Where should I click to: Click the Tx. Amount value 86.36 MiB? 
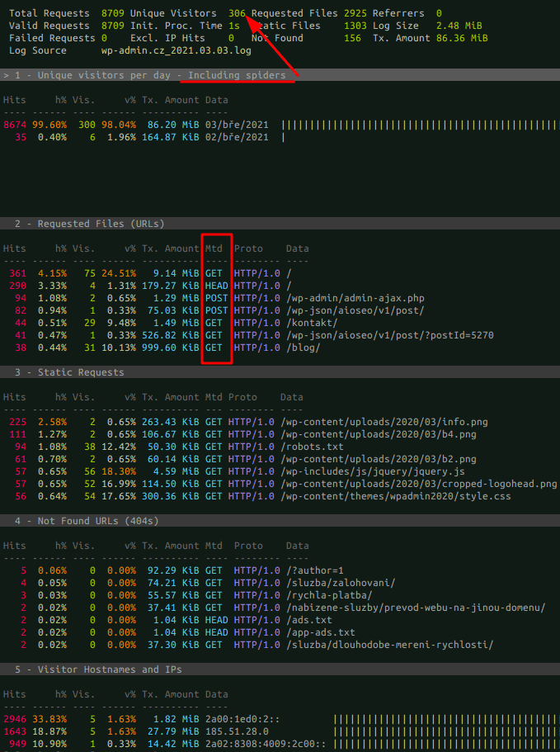point(462,38)
